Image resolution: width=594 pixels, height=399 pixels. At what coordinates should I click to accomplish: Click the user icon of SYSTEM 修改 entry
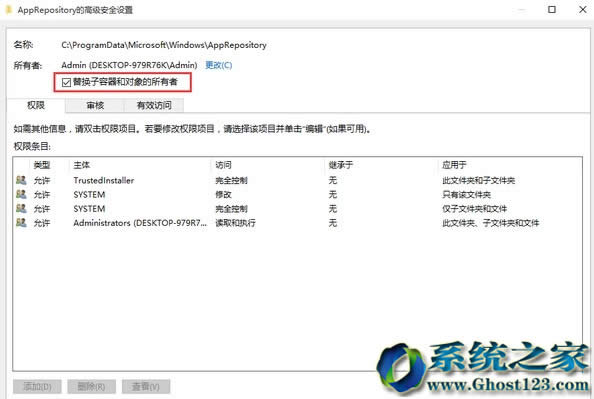click(x=21, y=194)
